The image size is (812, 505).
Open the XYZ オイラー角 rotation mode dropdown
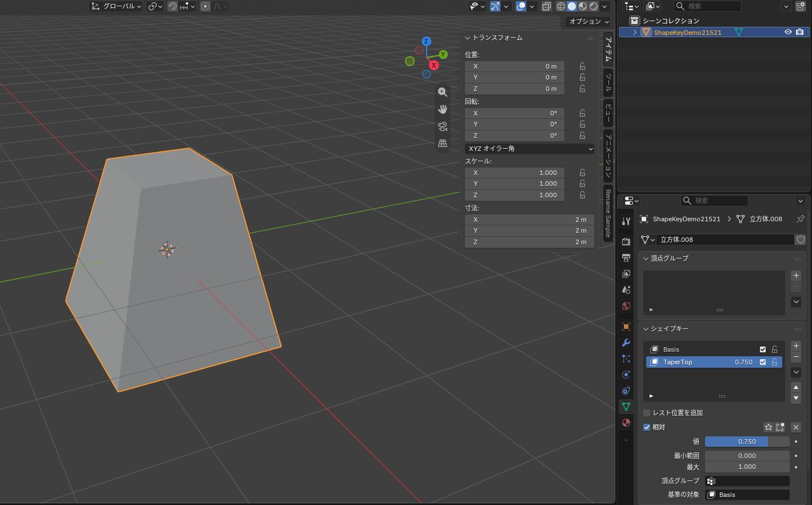(x=530, y=149)
